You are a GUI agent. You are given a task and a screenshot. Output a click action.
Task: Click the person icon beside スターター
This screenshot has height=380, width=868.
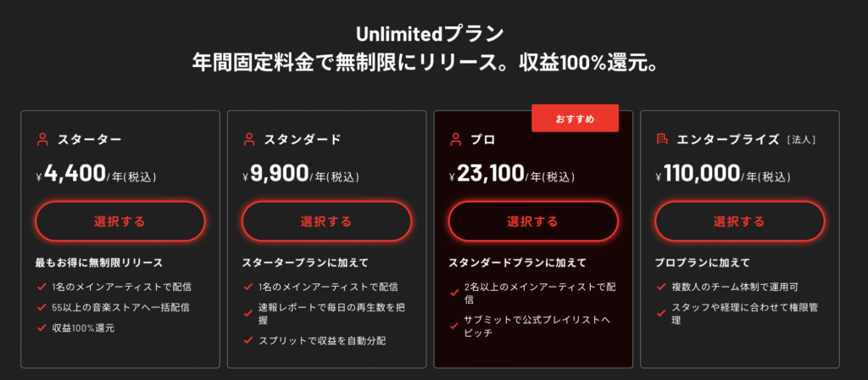pos(42,140)
